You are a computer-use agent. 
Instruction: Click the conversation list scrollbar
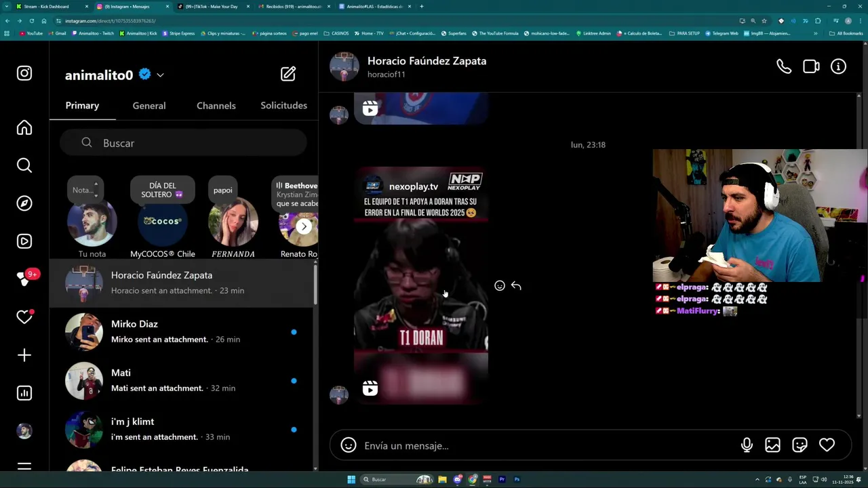tap(315, 286)
